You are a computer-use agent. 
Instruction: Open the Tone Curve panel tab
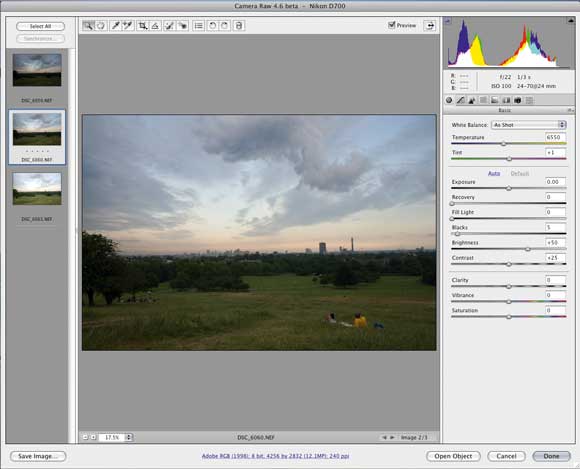[461, 100]
